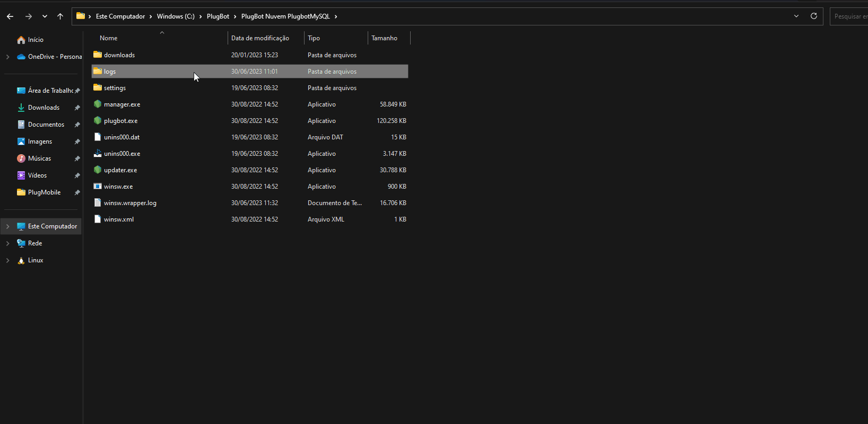The width and height of the screenshot is (868, 424).
Task: Click 'Arquivo XML' type of winsw.xml
Action: (326, 219)
